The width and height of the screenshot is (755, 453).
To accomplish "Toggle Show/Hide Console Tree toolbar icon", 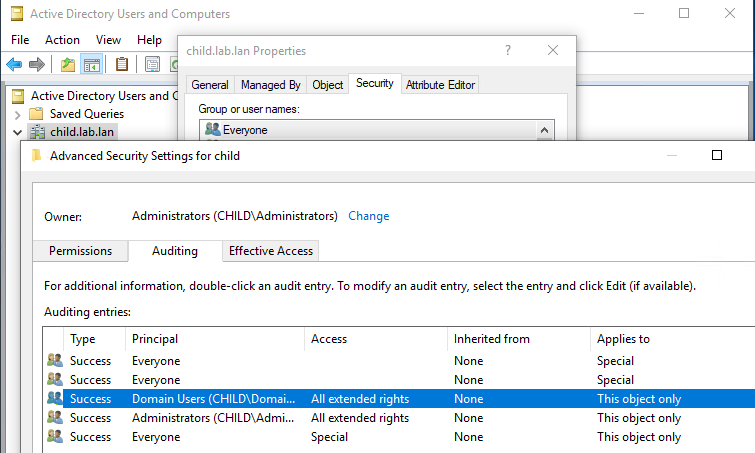I will coord(91,64).
